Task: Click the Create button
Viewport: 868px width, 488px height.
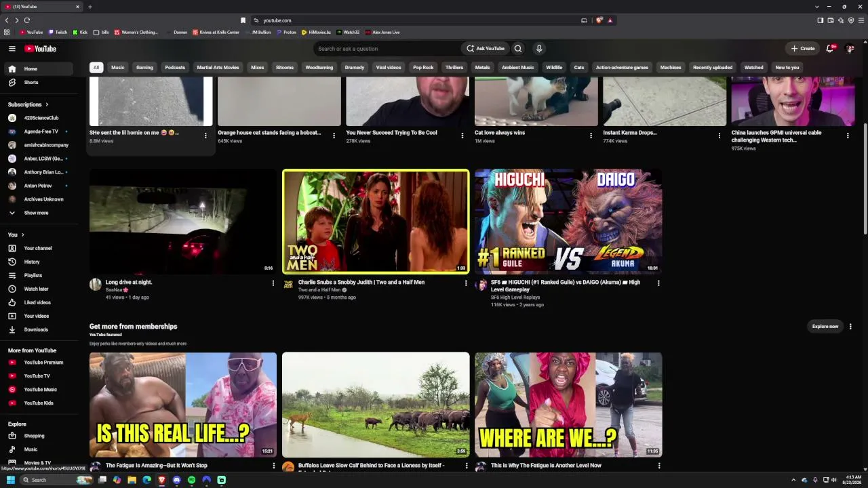Action: pos(802,49)
